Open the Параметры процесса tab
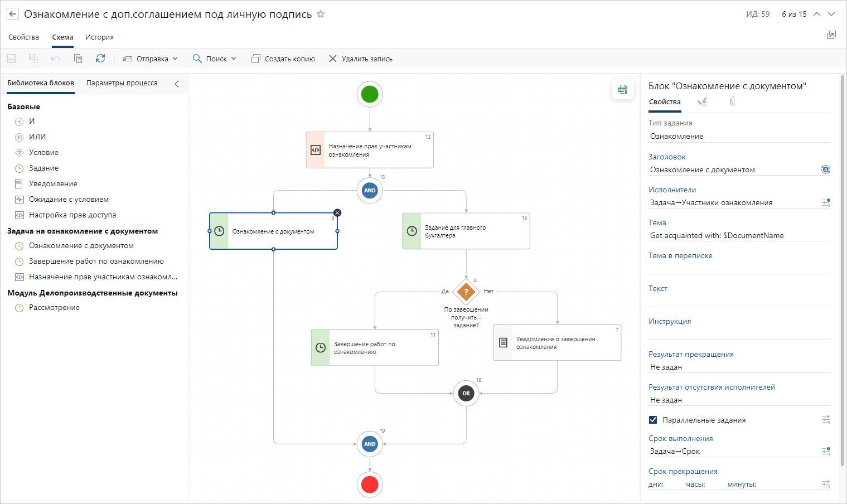This screenshot has width=847, height=504. [x=122, y=83]
